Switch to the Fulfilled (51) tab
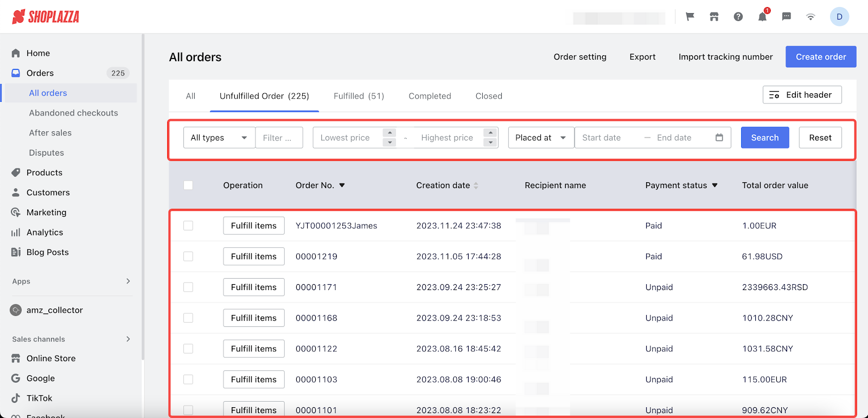868x418 pixels. click(359, 96)
